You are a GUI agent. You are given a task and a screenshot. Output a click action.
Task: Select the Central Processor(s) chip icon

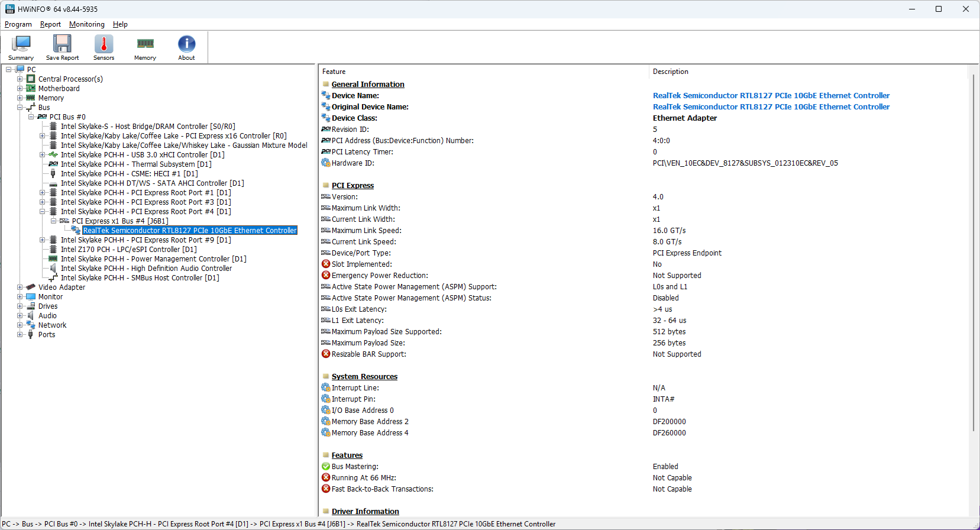31,79
